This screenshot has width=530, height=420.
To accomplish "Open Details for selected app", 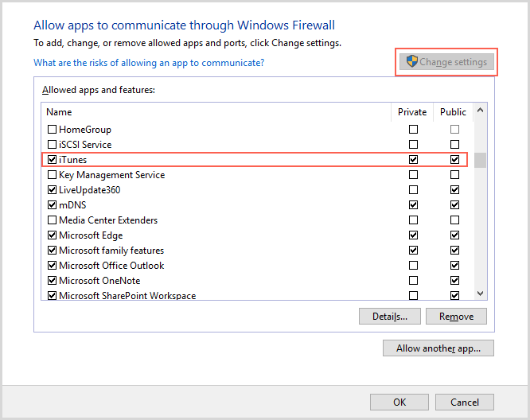I will click(390, 317).
